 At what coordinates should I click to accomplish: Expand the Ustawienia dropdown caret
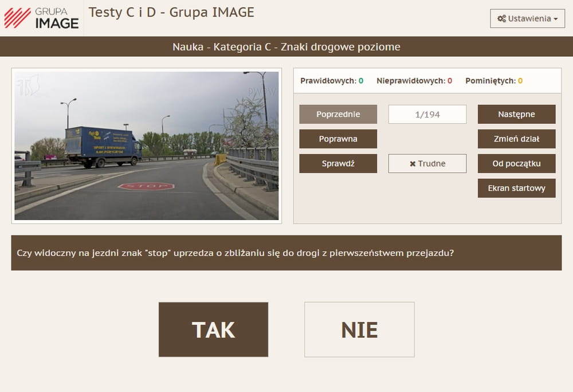tap(556, 19)
